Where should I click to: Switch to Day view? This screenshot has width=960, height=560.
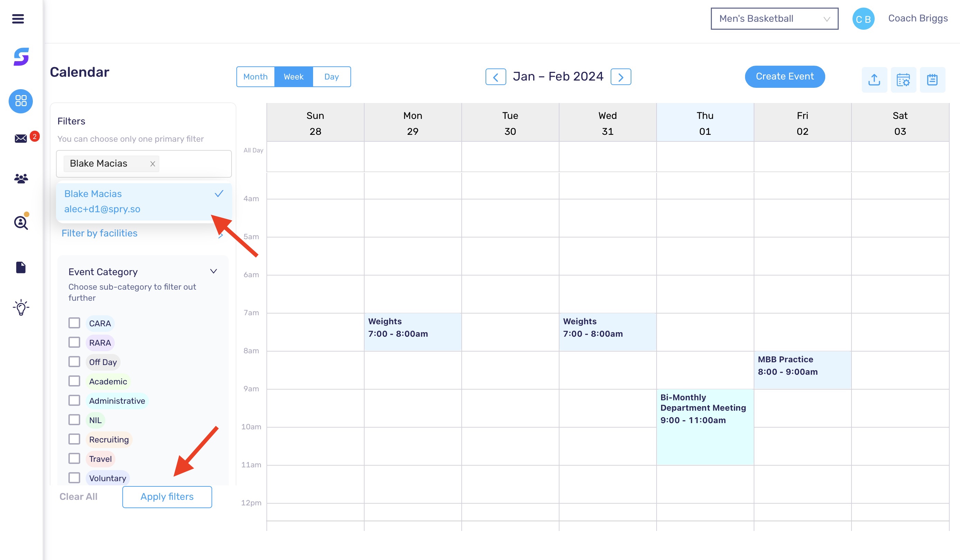click(331, 77)
